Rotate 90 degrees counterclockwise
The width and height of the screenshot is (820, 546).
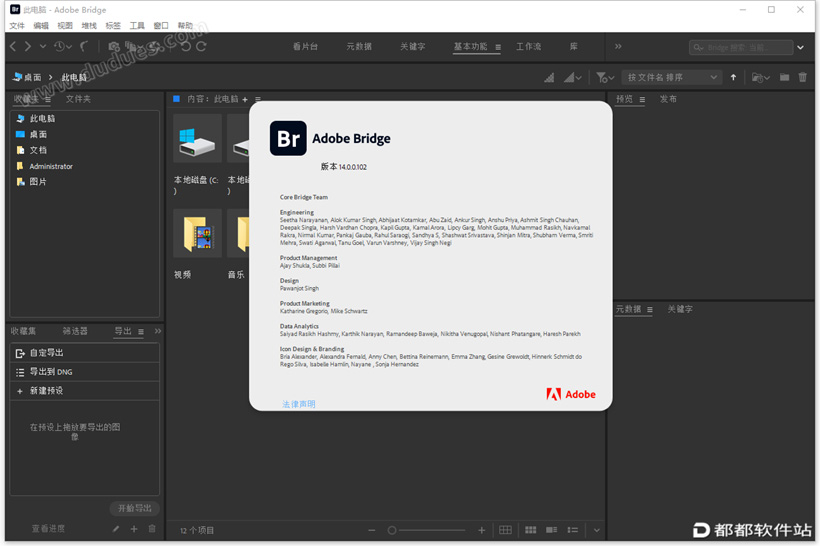click(x=186, y=47)
